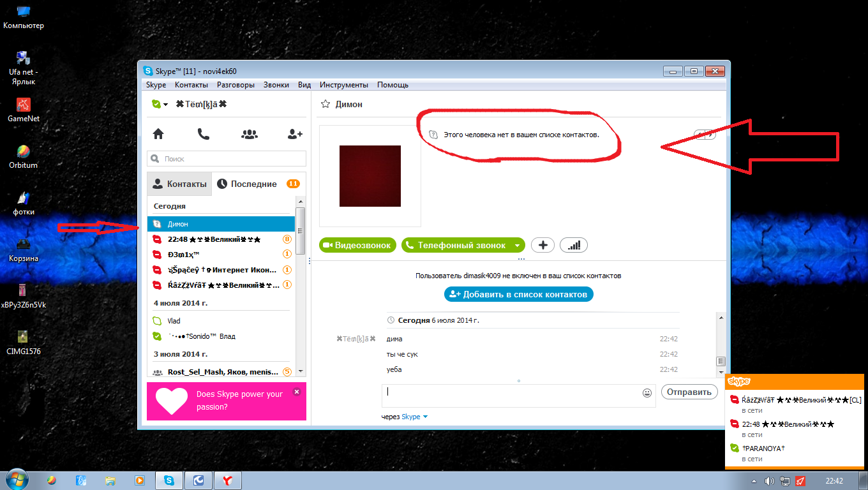Open the Звонки menu
Viewport: 868px width, 490px height.
point(276,85)
